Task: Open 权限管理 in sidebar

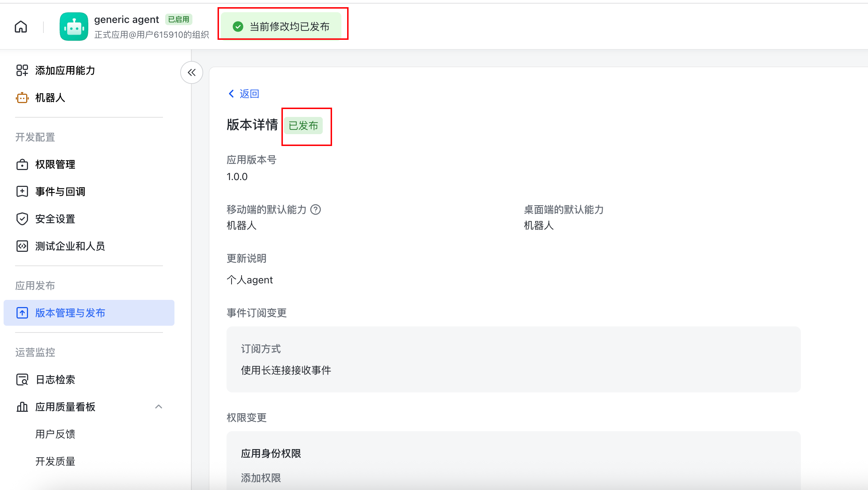Action: pyautogui.click(x=55, y=164)
